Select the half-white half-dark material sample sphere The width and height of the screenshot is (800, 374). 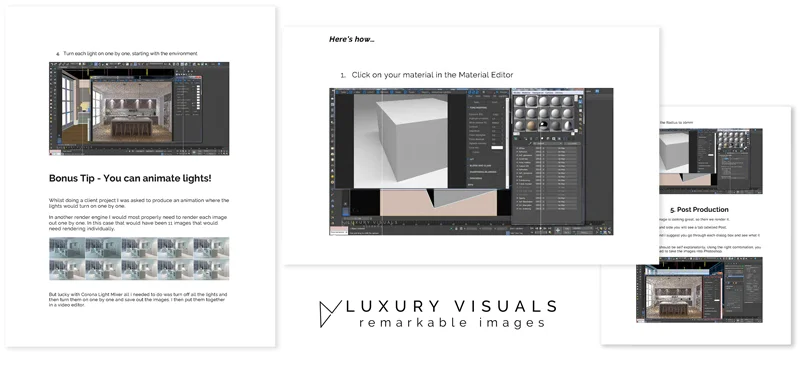[x=568, y=126]
